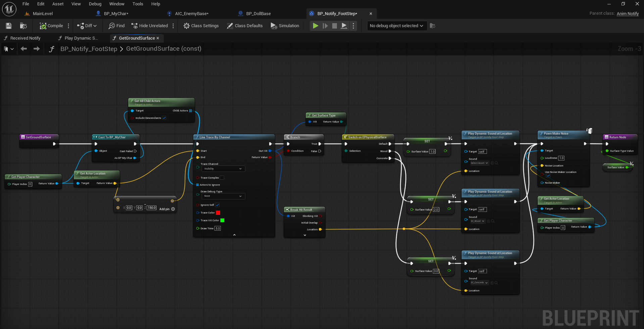Open the Tools menu
The image size is (644, 329).
(138, 4)
